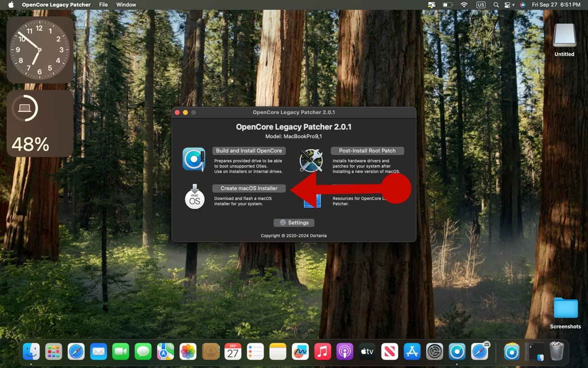Open the patcher Settings button

294,223
